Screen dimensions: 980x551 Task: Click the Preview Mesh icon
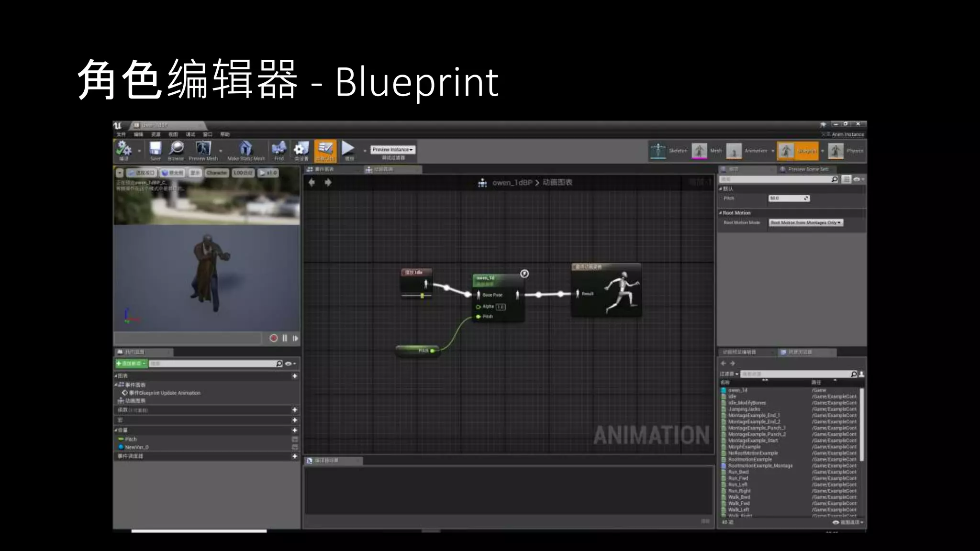[203, 148]
